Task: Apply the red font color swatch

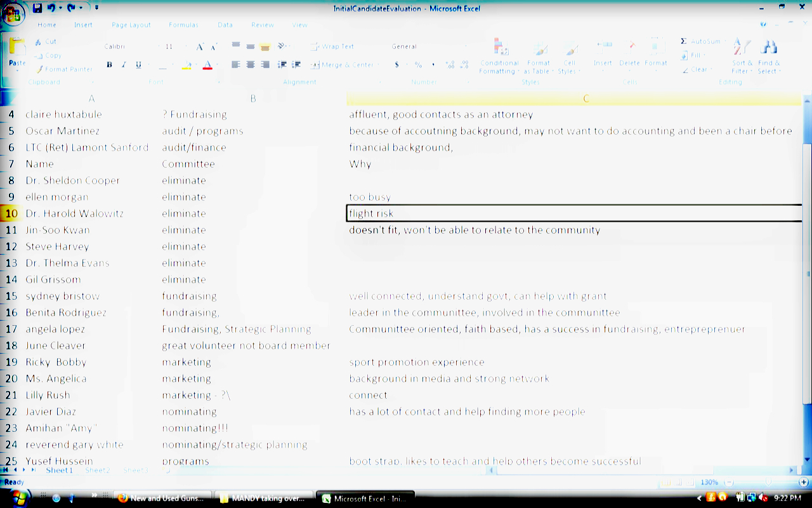Action: (207, 65)
